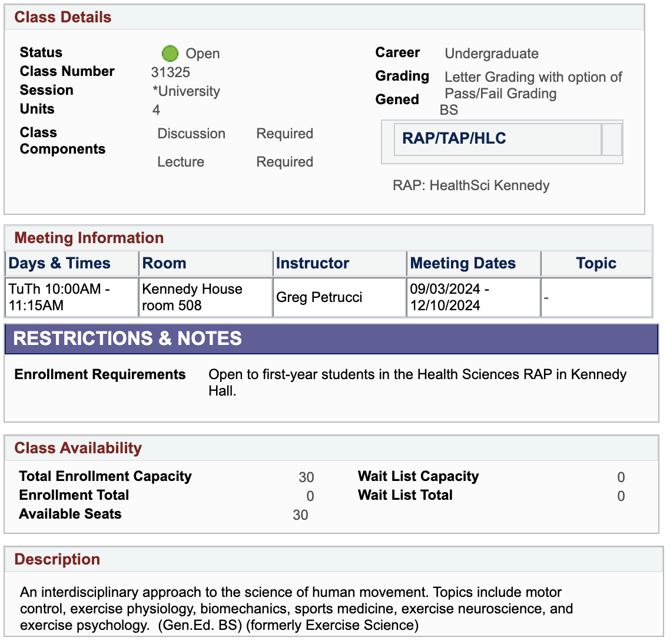
Task: Click the Kennedy House room 508 cell
Action: 193,297
